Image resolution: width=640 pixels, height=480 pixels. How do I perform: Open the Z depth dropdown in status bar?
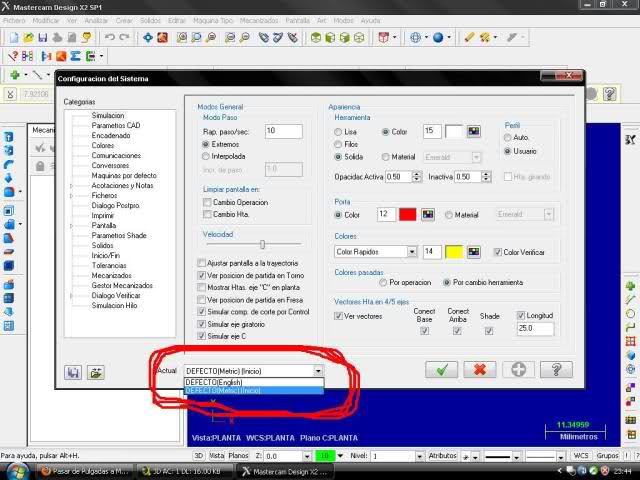[x=307, y=456]
